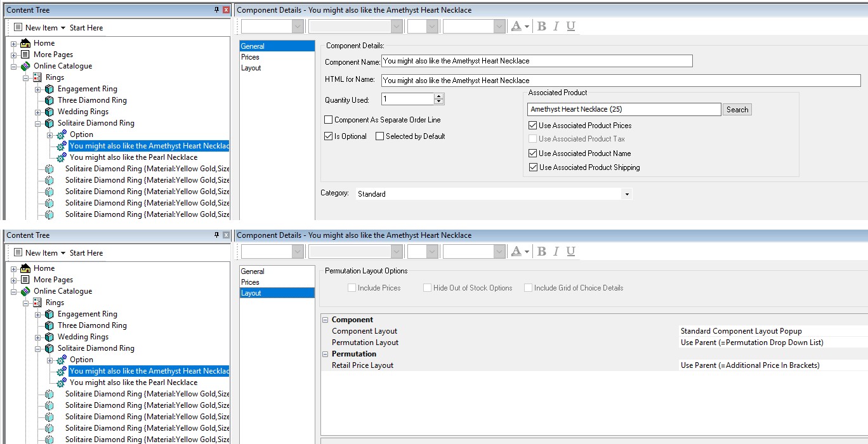Click the font color icon above Permutation Layout Options
The image size is (868, 444).
[516, 251]
